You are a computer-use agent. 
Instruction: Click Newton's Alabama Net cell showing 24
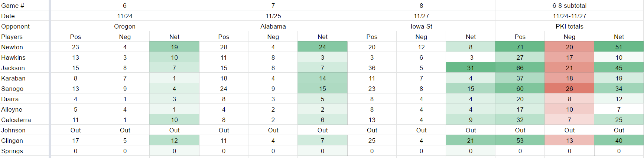(322, 47)
